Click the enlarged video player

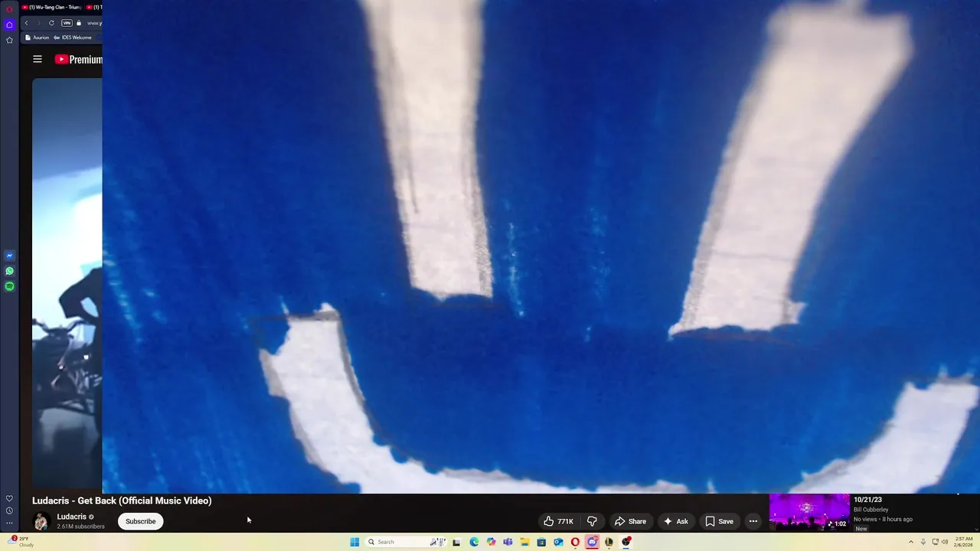point(541,246)
